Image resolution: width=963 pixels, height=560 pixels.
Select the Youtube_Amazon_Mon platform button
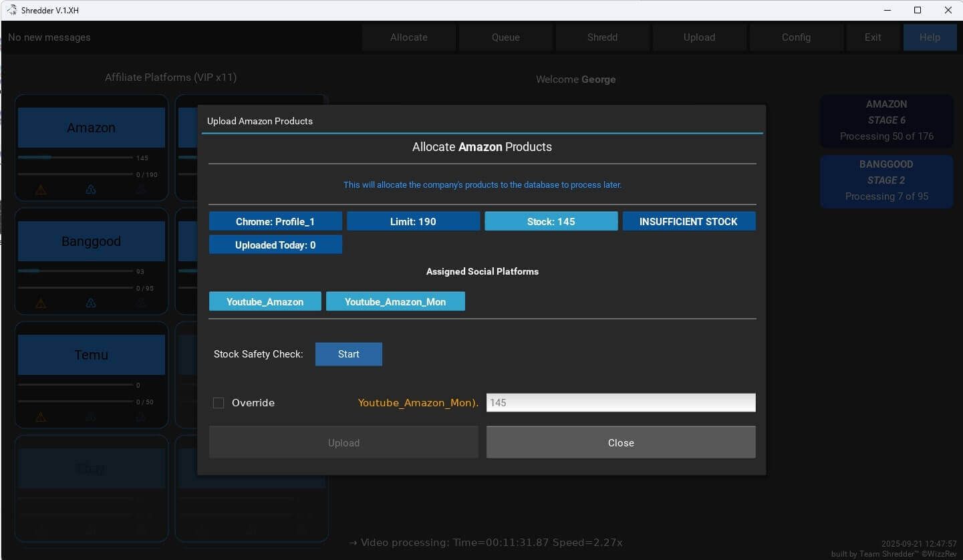(395, 301)
